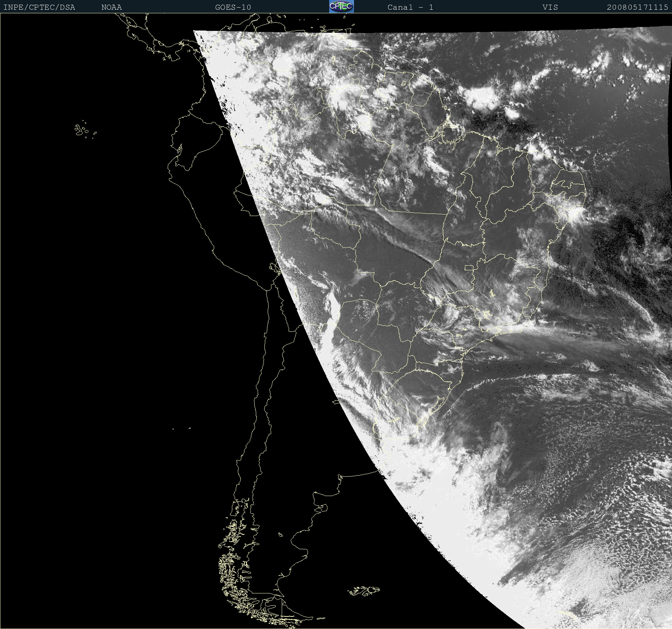Click the VIS label in the header
Image resolution: width=672 pixels, height=629 pixels.
550,7
